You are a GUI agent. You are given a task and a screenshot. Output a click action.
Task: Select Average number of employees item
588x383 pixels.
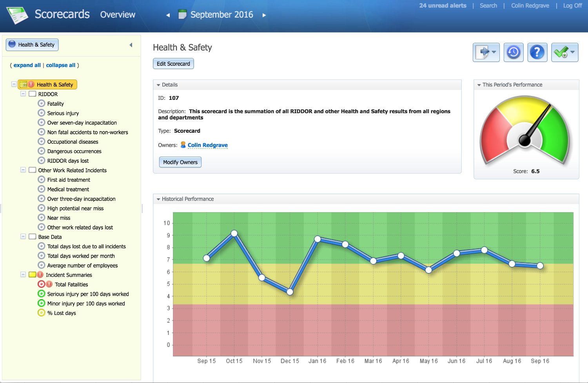[x=82, y=265]
